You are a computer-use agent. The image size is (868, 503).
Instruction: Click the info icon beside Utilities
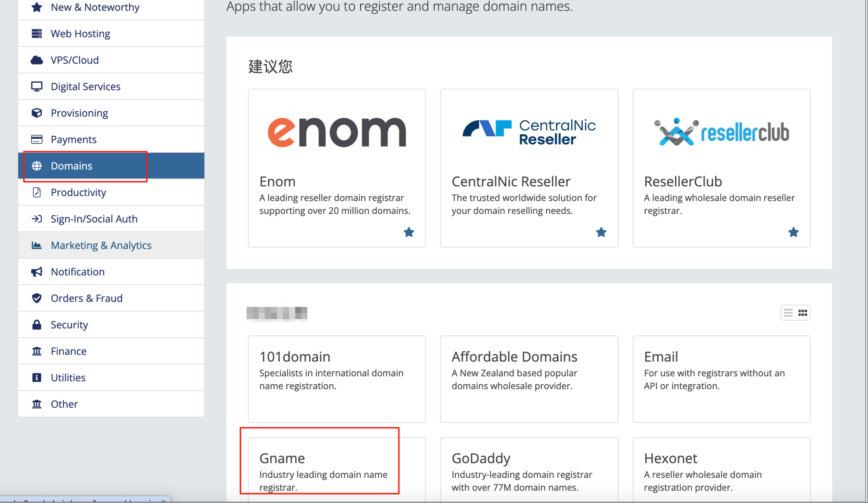coord(36,378)
